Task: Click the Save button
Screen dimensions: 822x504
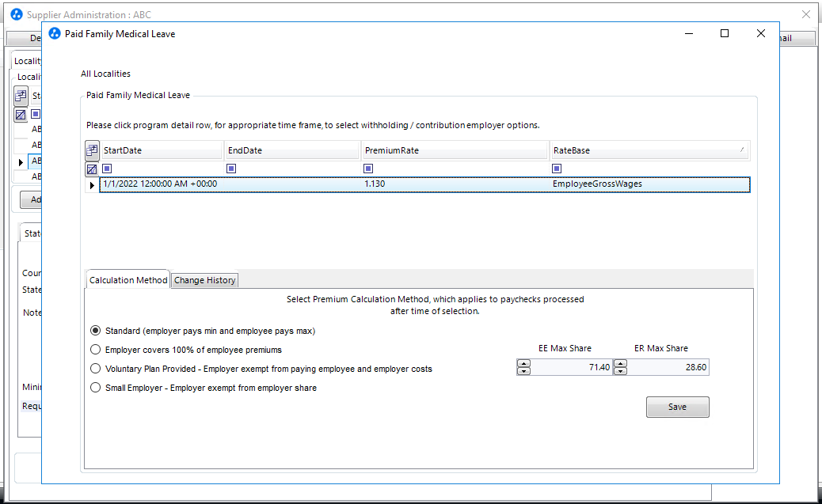Action: [x=677, y=407]
